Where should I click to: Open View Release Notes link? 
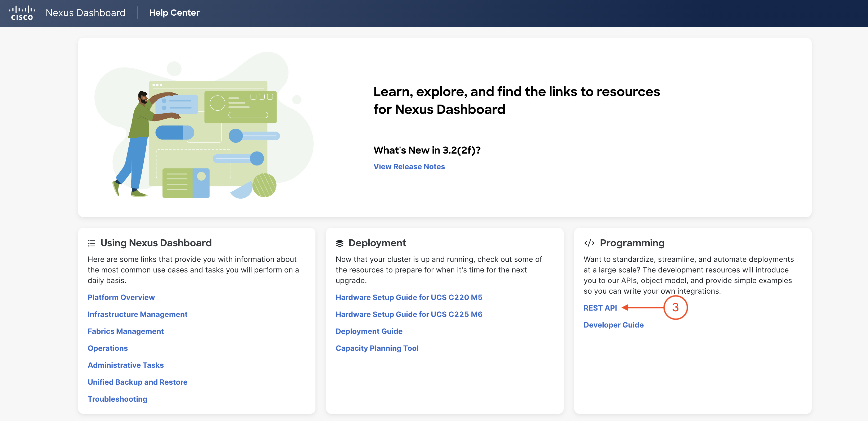pyautogui.click(x=409, y=167)
